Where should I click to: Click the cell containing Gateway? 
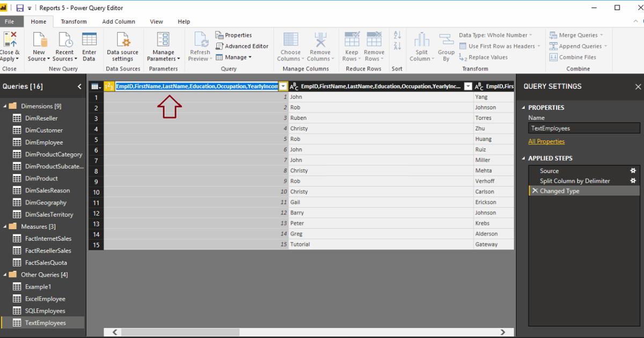pyautogui.click(x=494, y=244)
